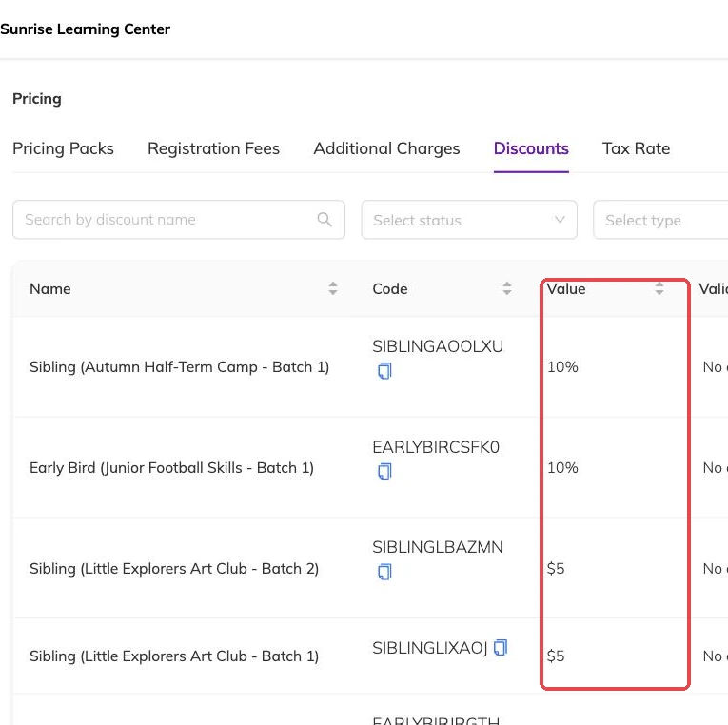This screenshot has height=725, width=728.
Task: Open the Select status dropdown
Action: 469,220
